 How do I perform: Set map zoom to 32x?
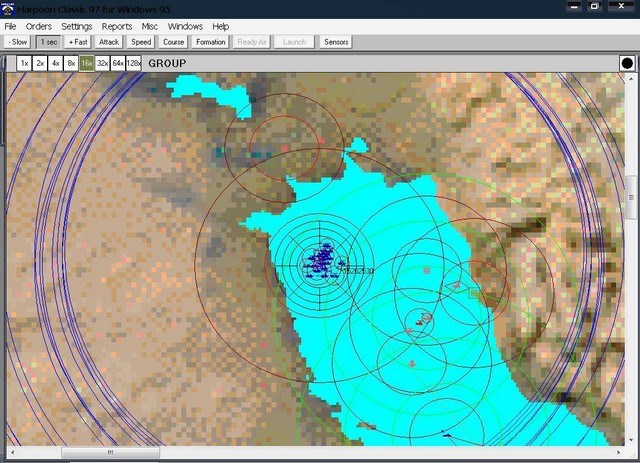pos(102,63)
